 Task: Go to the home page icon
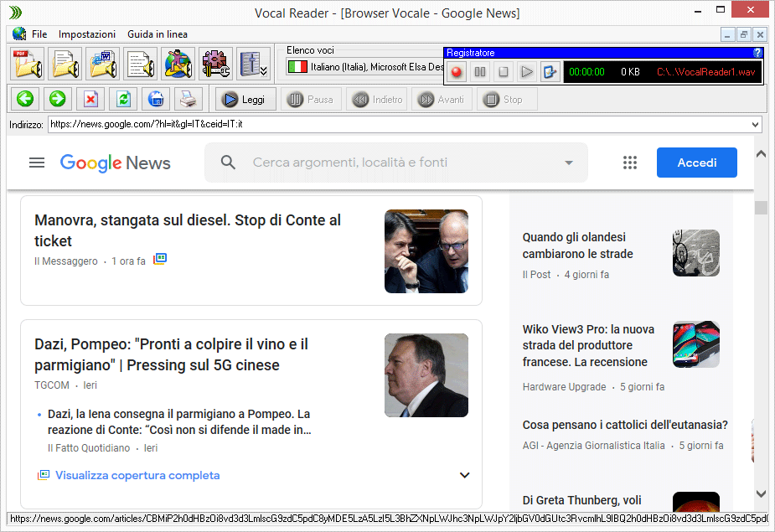[x=156, y=100]
